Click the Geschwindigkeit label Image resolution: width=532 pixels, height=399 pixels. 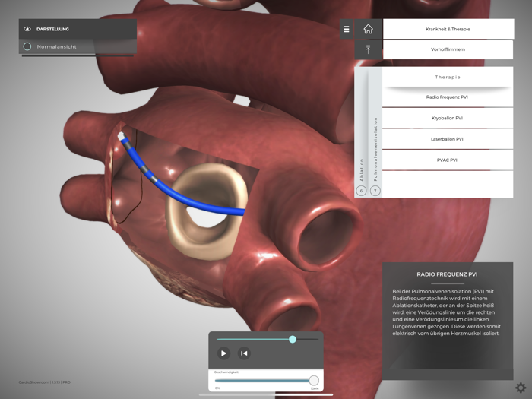pyautogui.click(x=226, y=372)
